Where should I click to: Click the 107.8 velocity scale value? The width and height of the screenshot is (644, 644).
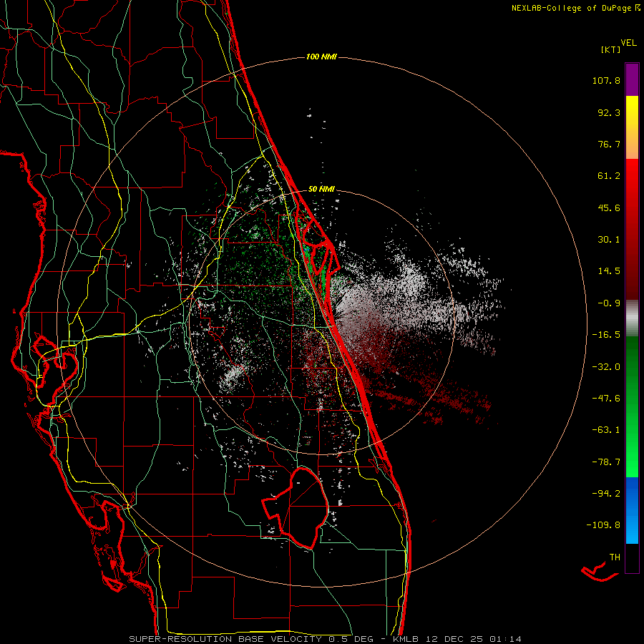click(x=606, y=80)
